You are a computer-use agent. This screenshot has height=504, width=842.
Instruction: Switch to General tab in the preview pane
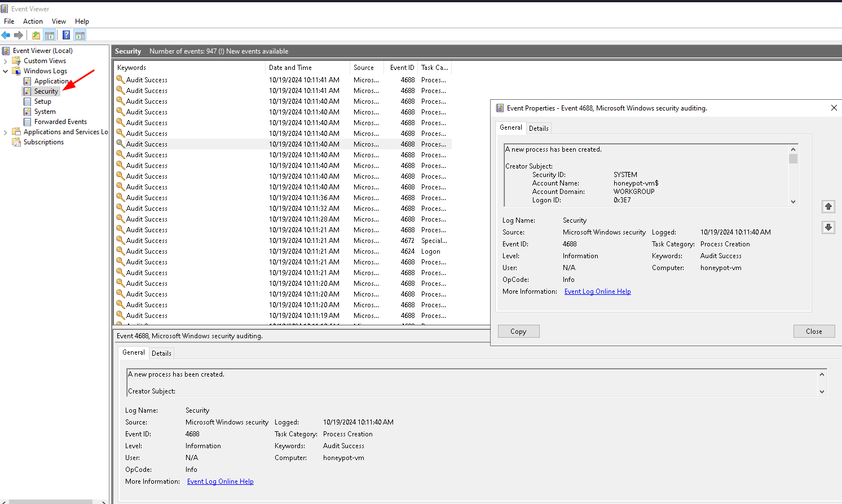(134, 352)
